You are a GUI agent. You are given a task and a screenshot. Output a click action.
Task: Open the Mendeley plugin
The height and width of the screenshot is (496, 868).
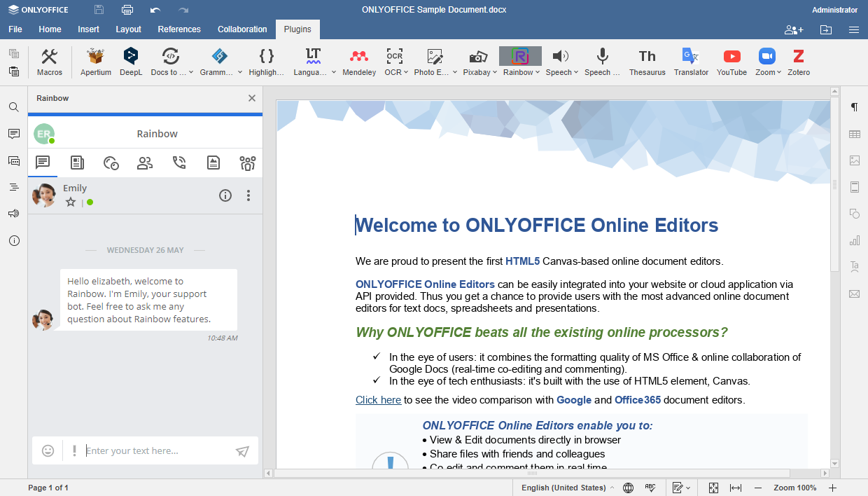click(359, 62)
